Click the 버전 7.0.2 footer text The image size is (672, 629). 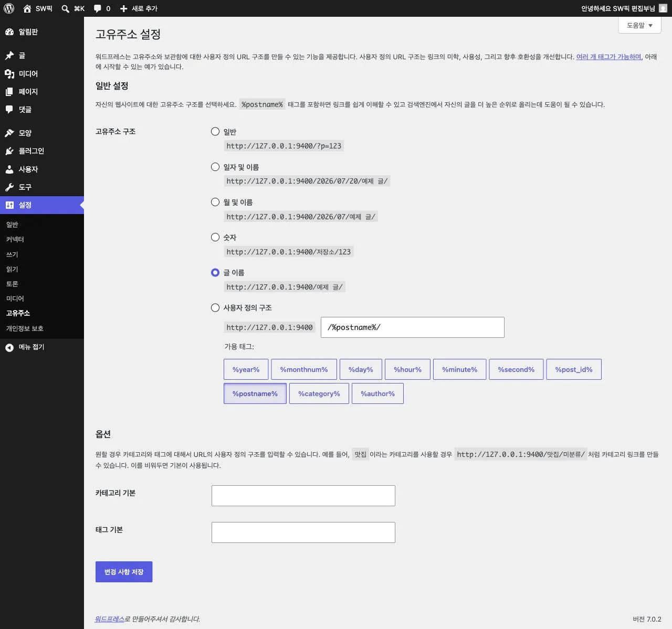(647, 619)
